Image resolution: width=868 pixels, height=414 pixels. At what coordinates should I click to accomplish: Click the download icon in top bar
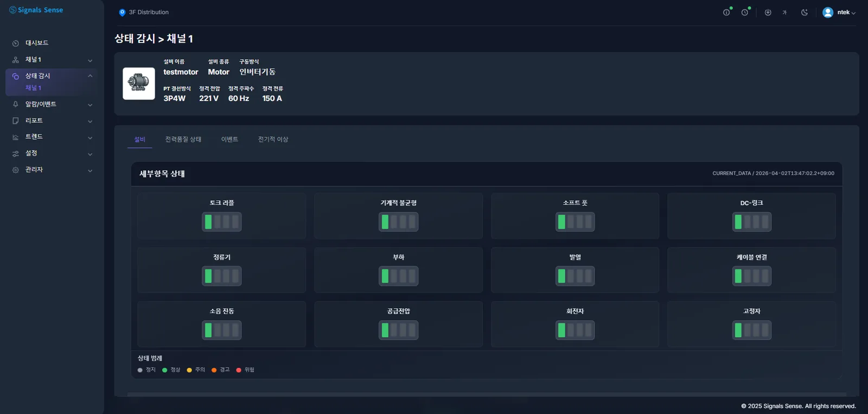tap(768, 12)
